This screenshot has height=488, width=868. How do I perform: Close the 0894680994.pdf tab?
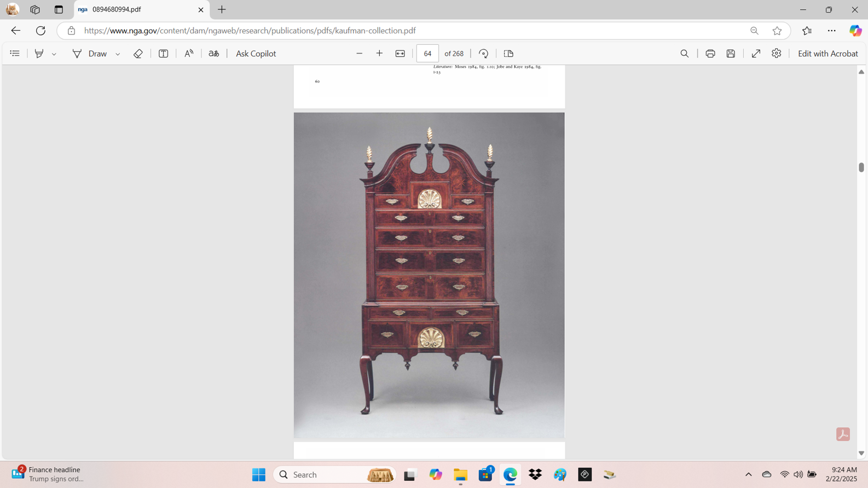[x=201, y=10]
